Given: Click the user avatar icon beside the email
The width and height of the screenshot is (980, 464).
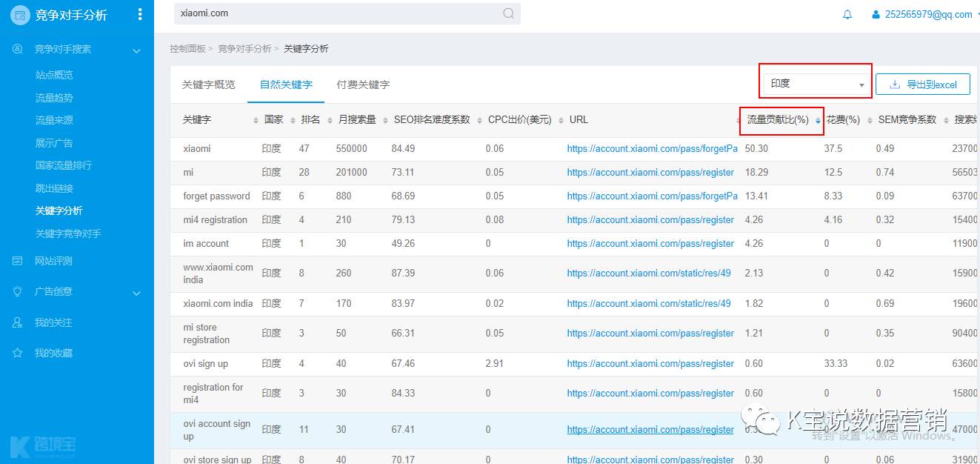Looking at the screenshot, I should (x=876, y=14).
